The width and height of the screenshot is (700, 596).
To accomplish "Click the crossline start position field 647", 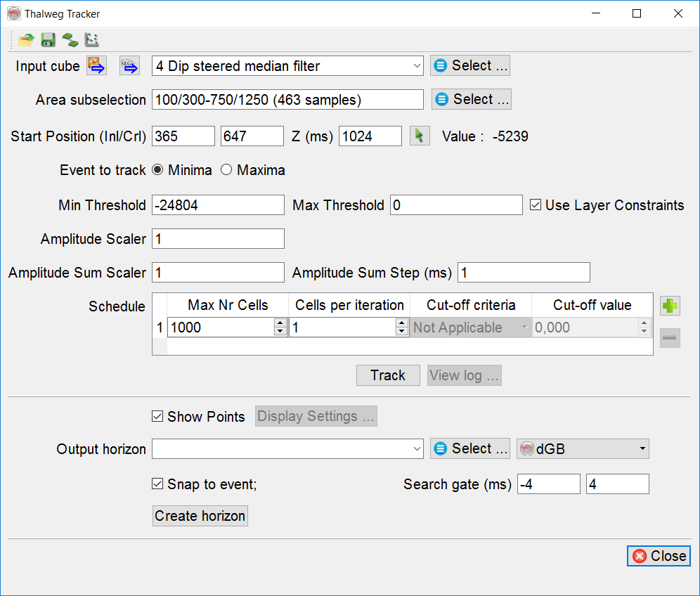I will 252,136.
